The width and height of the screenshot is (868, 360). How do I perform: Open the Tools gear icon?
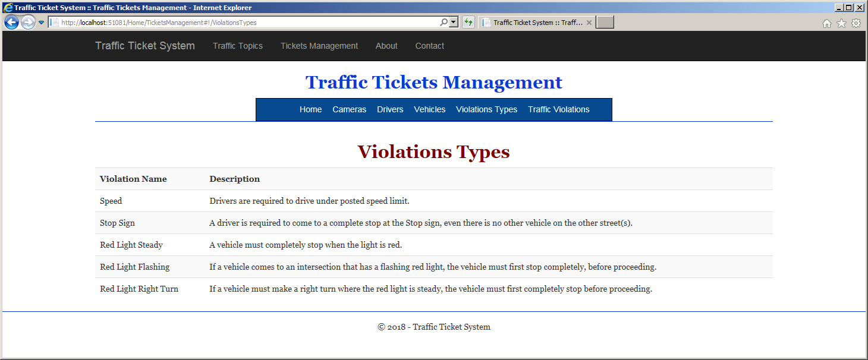coord(856,23)
